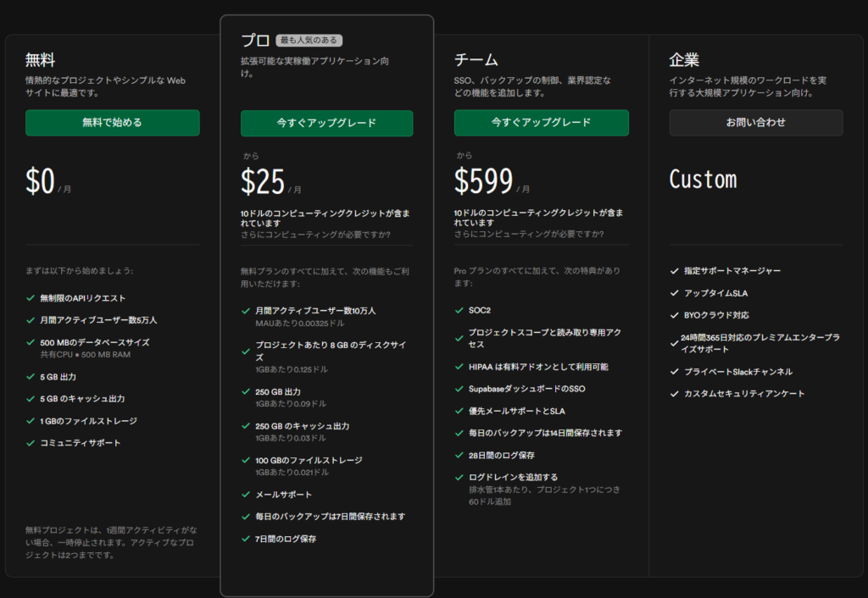The image size is (868, 598).
Task: Click HIPAA は有料アドオンとして利用可能 feature text
Action: [x=537, y=367]
